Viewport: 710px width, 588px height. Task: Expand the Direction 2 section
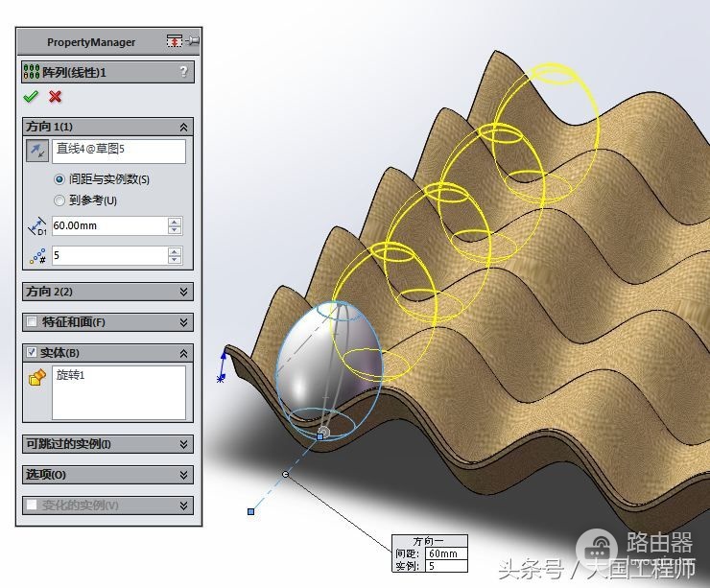pos(183,292)
